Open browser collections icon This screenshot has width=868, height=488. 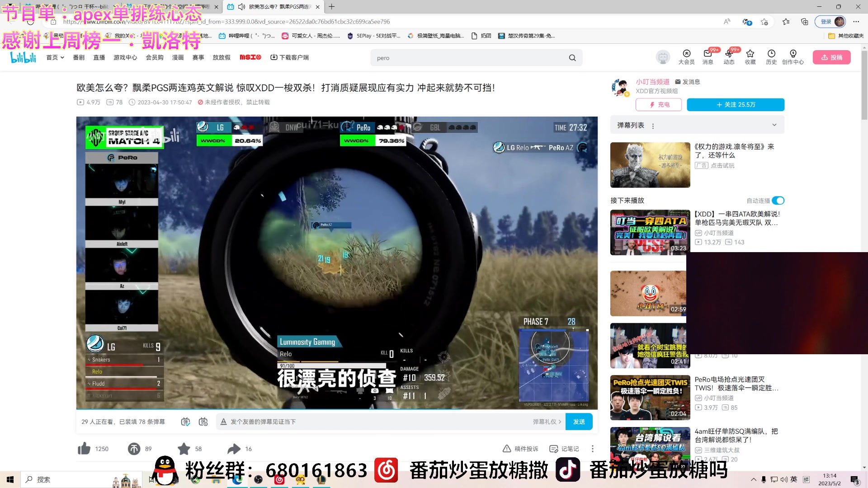click(805, 21)
